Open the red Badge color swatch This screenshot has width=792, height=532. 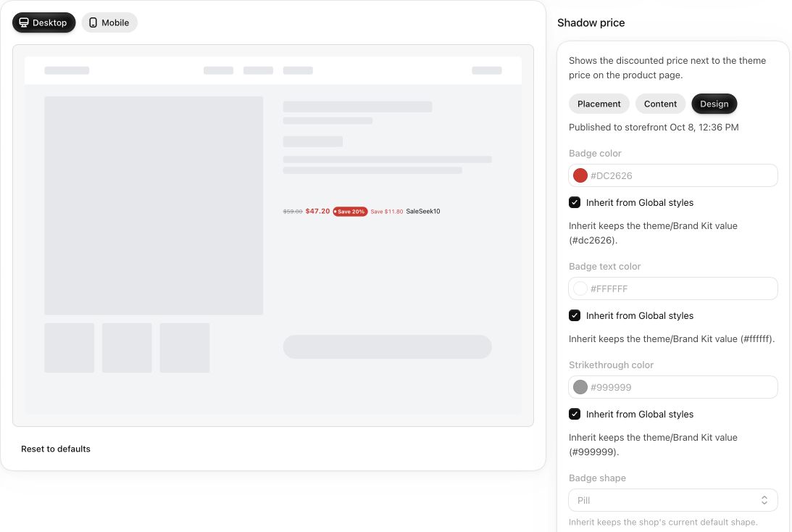pyautogui.click(x=580, y=176)
